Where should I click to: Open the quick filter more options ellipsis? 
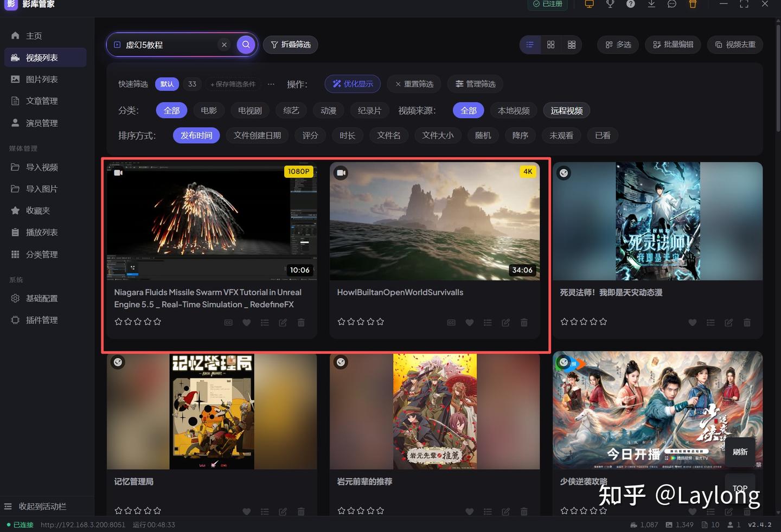click(x=271, y=84)
